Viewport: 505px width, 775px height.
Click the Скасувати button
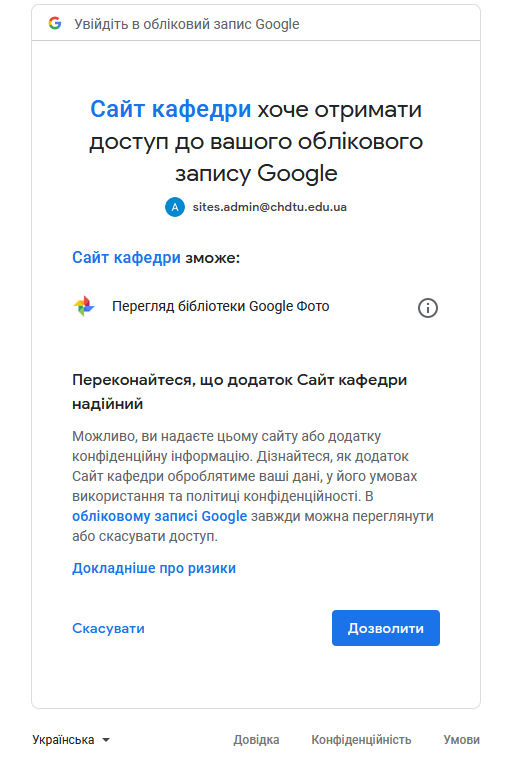point(108,628)
